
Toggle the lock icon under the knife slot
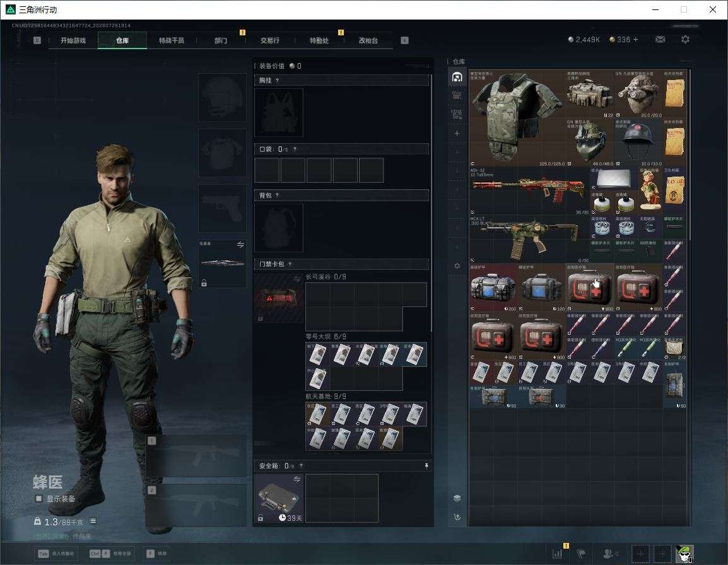[x=204, y=282]
